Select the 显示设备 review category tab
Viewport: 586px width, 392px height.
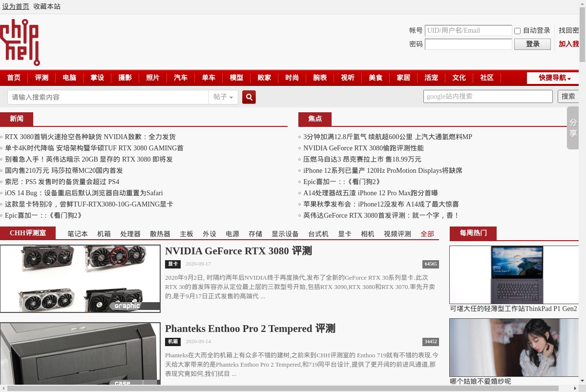tap(285, 234)
